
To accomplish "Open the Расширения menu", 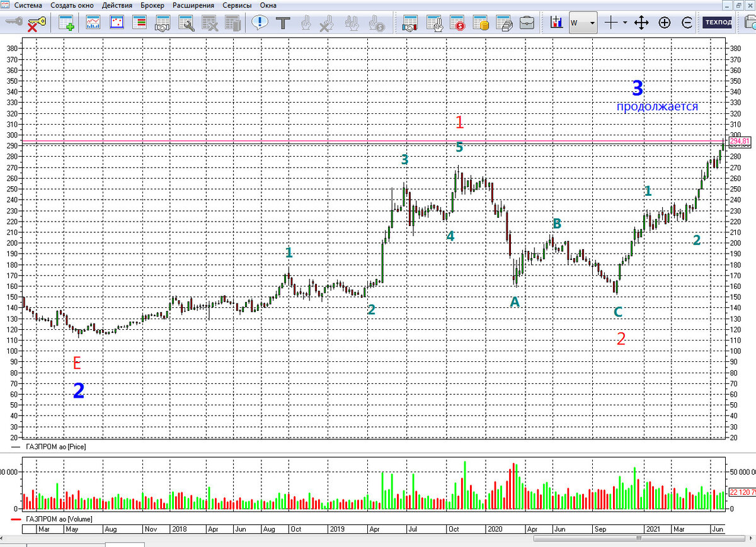I will click(x=192, y=5).
